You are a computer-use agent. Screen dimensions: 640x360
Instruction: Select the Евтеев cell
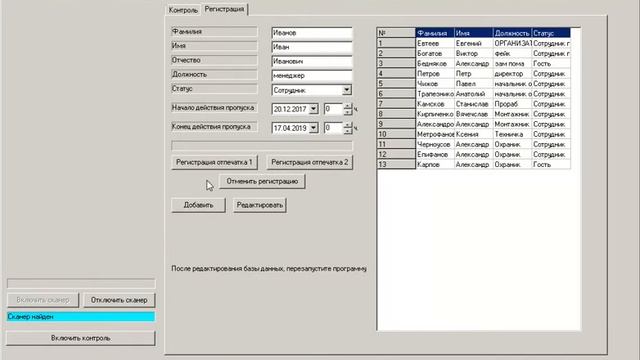[435, 43]
